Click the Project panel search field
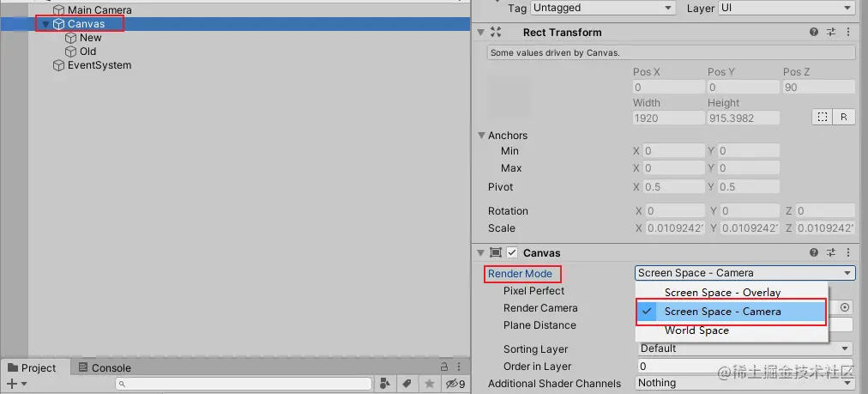Image resolution: width=868 pixels, height=394 pixels. (244, 384)
